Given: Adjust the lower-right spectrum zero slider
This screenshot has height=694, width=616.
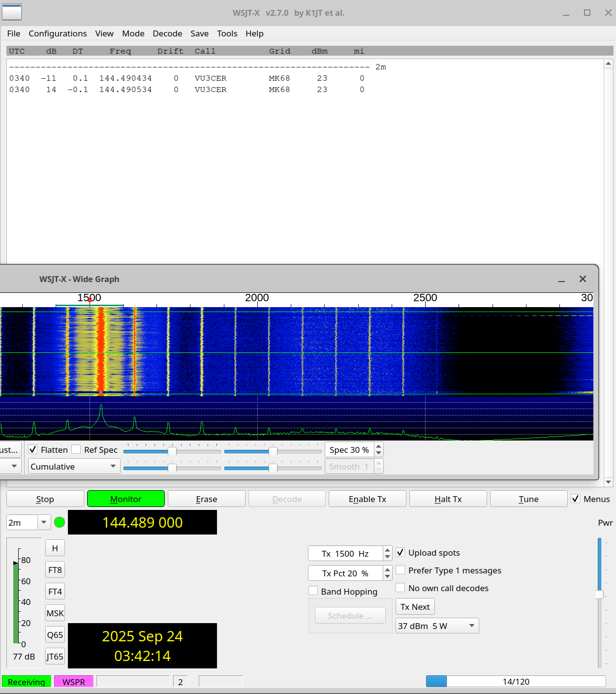Looking at the screenshot, I should [273, 468].
